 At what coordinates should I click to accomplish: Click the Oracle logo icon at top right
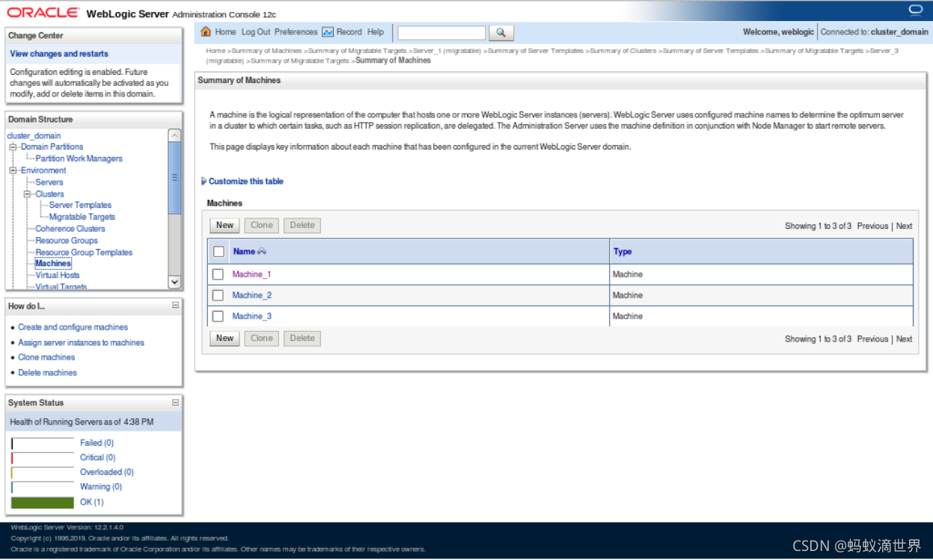coord(916,10)
